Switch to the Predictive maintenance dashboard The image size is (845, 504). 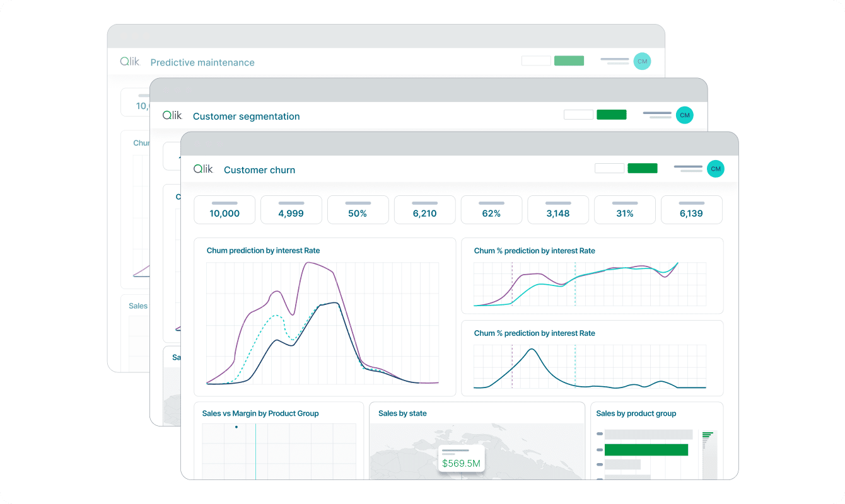pos(202,62)
